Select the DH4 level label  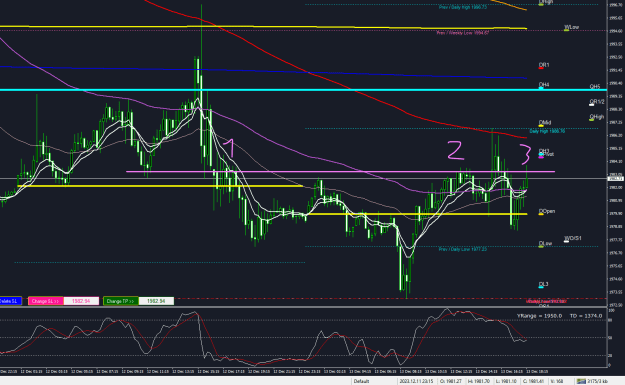(x=544, y=85)
